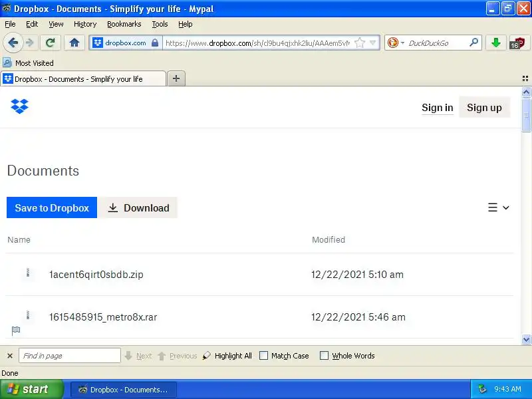Click the Dropbox site identity icon in address bar

[98, 43]
